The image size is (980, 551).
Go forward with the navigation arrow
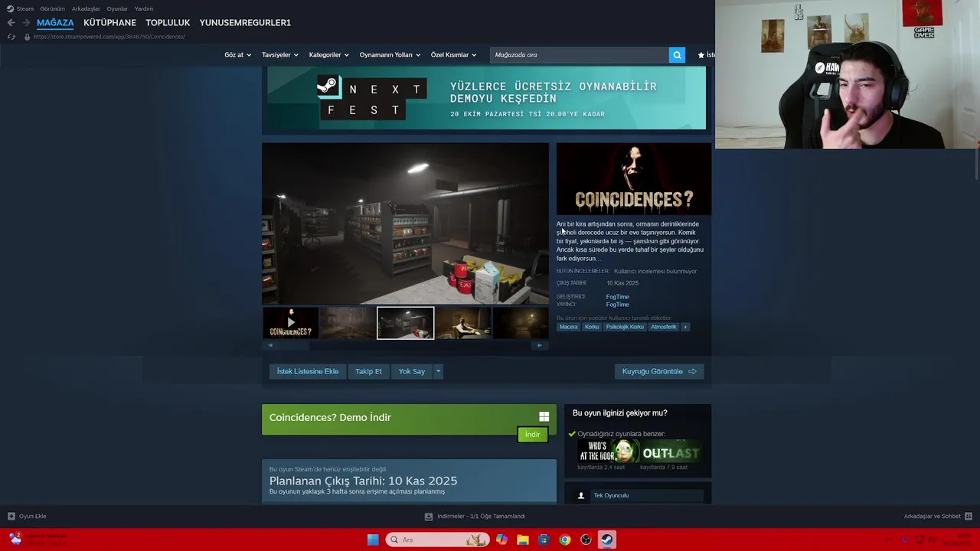coord(26,23)
